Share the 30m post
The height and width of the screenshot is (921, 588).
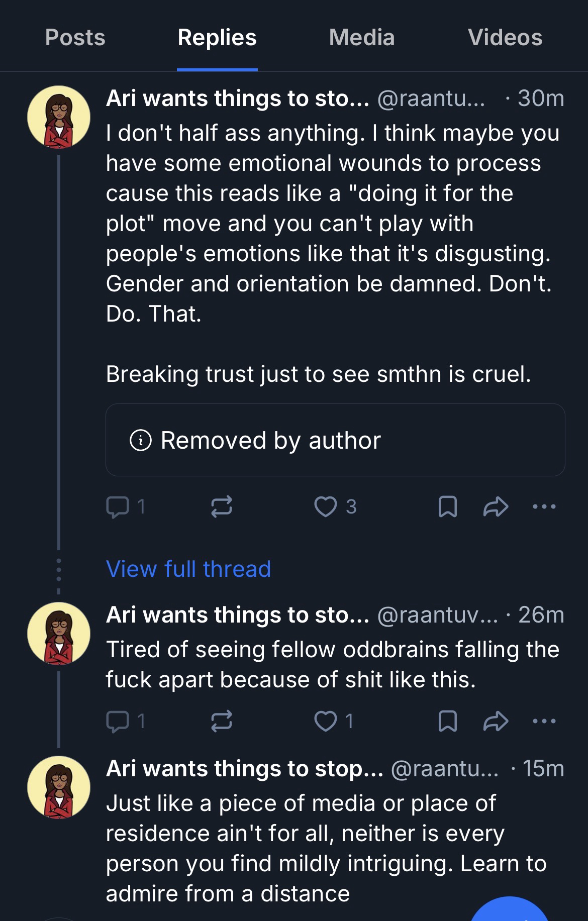[496, 506]
